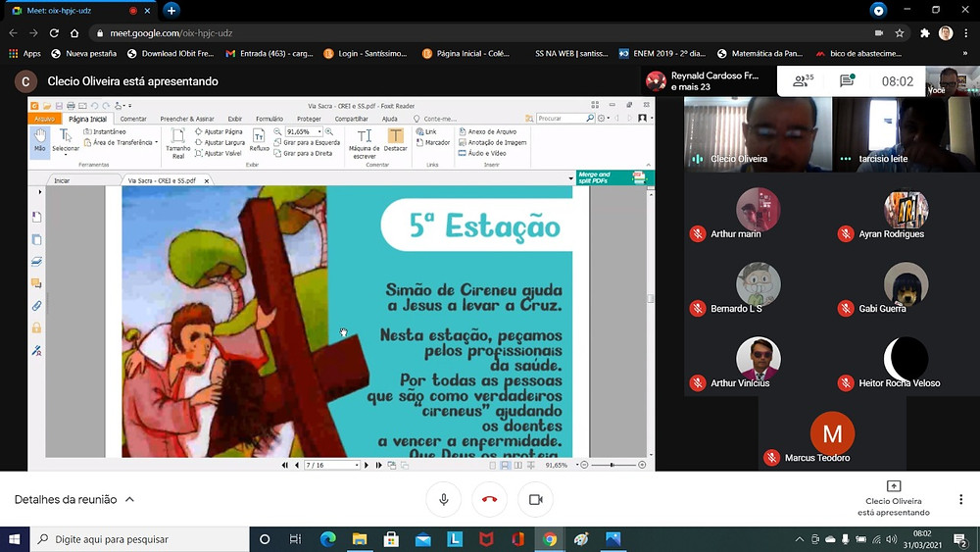This screenshot has height=552, width=980.
Task: Open the Meet chat messages icon
Action: coord(847,80)
